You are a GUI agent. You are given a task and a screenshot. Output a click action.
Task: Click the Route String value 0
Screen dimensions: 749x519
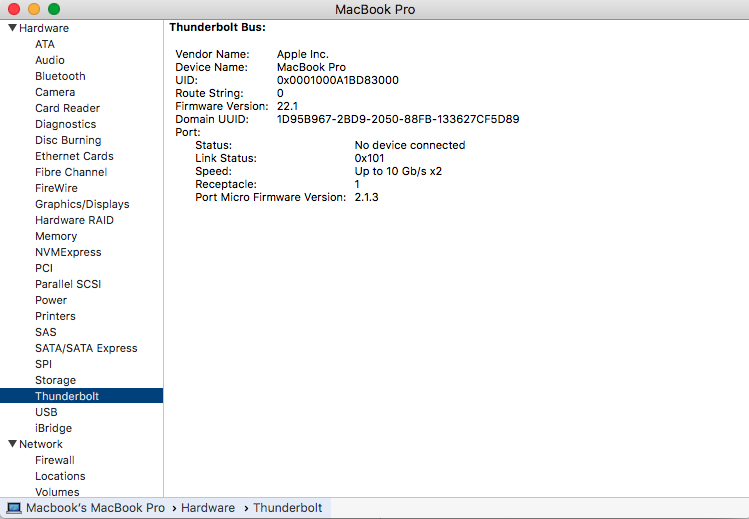(x=280, y=93)
